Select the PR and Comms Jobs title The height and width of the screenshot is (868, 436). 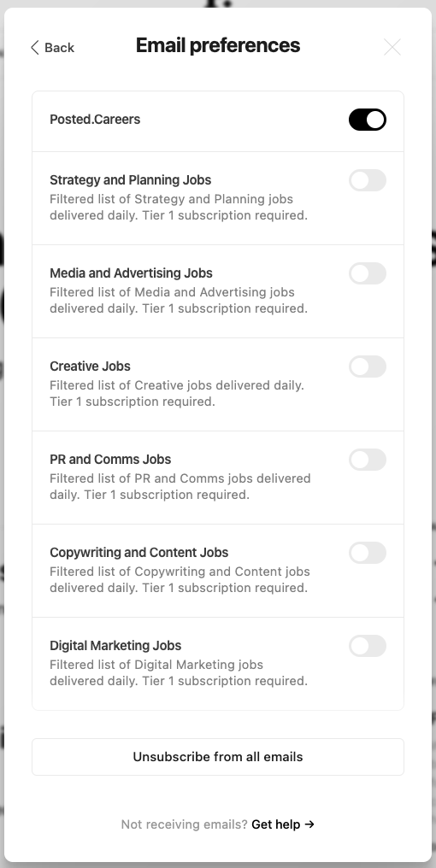click(x=110, y=459)
